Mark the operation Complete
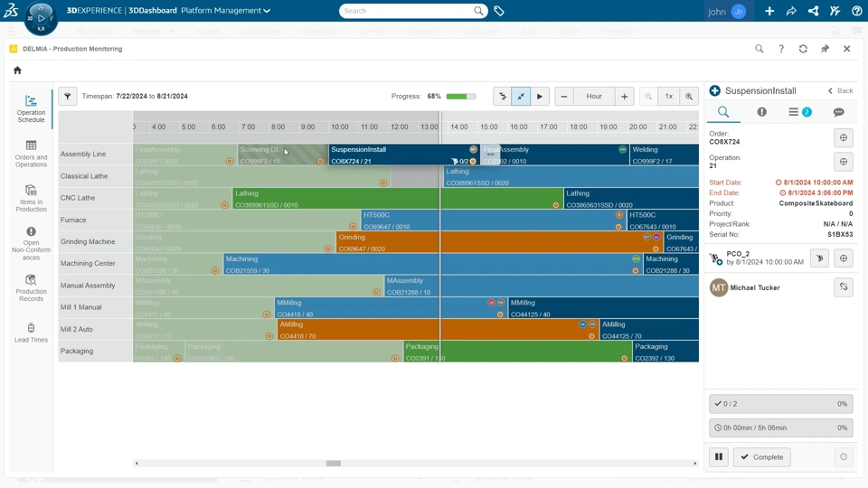868x488 pixels. tap(761, 457)
